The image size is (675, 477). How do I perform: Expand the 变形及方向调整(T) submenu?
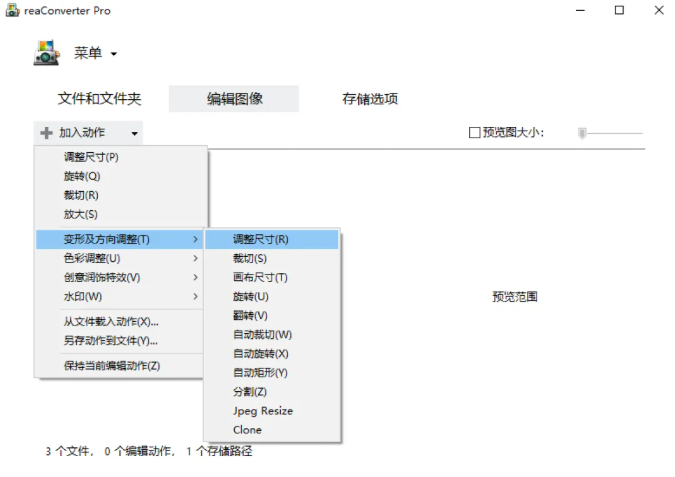pyautogui.click(x=120, y=239)
